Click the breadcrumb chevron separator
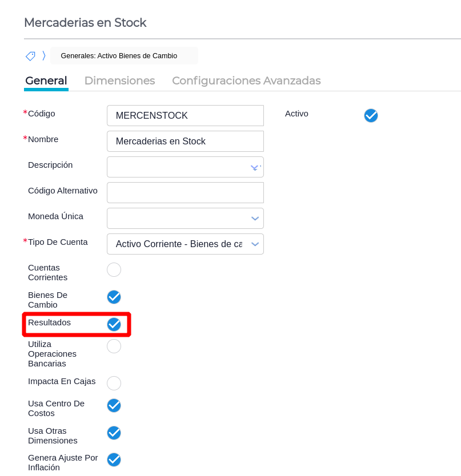The width and height of the screenshot is (461, 476). 44,56
